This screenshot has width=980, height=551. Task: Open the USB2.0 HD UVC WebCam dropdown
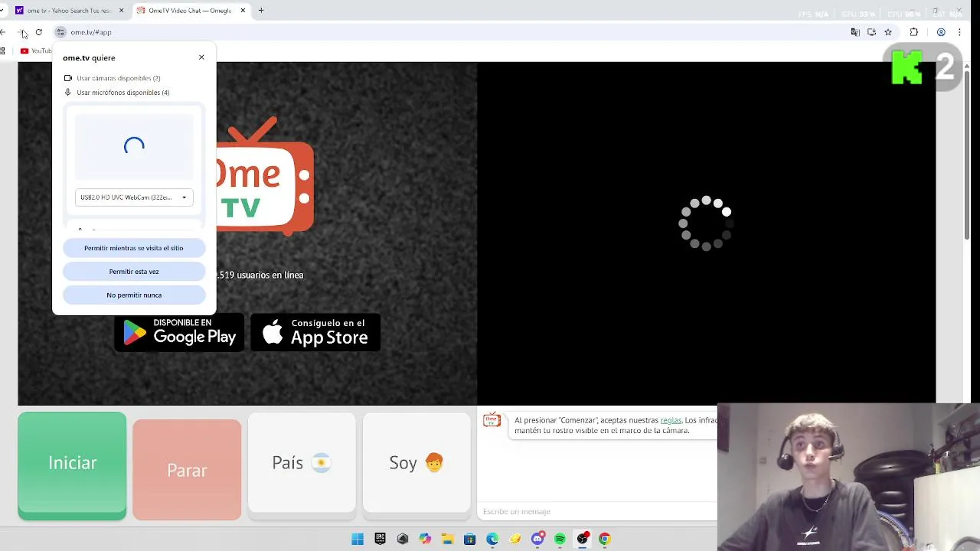pos(134,197)
